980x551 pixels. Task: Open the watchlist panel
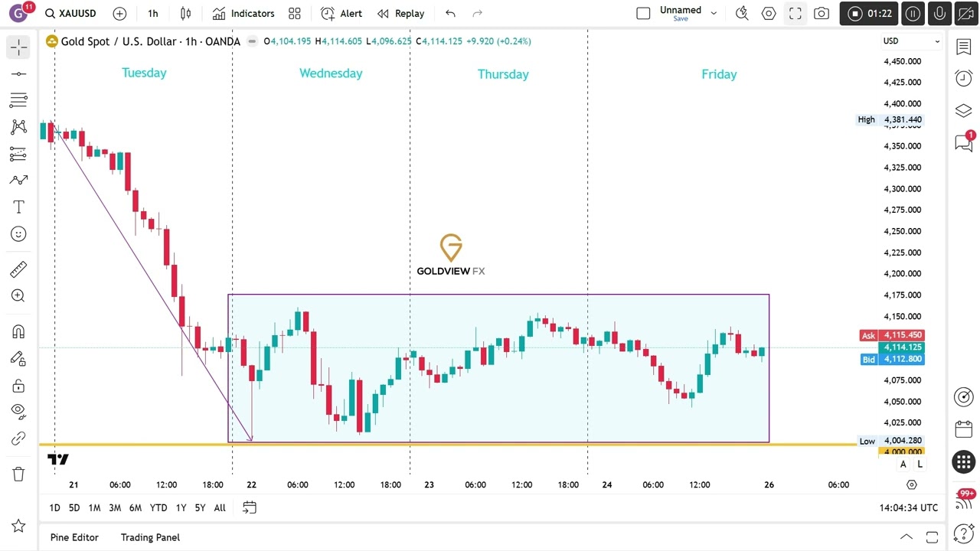pyautogui.click(x=964, y=47)
